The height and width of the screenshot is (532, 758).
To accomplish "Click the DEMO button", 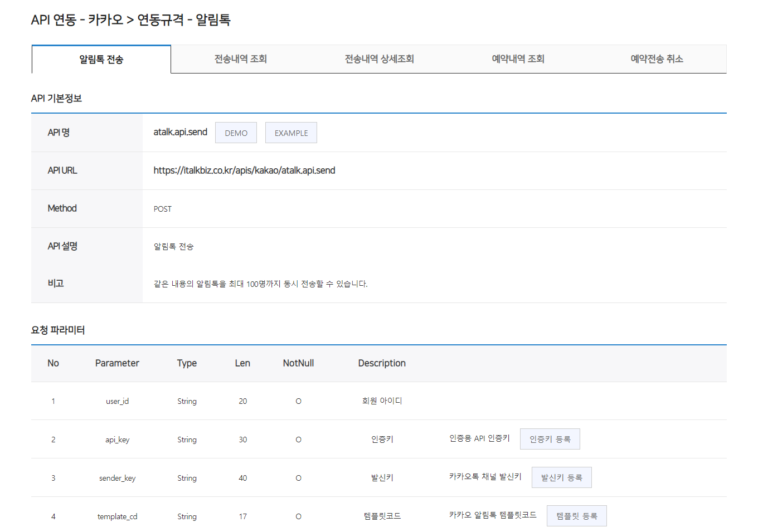I will (236, 133).
